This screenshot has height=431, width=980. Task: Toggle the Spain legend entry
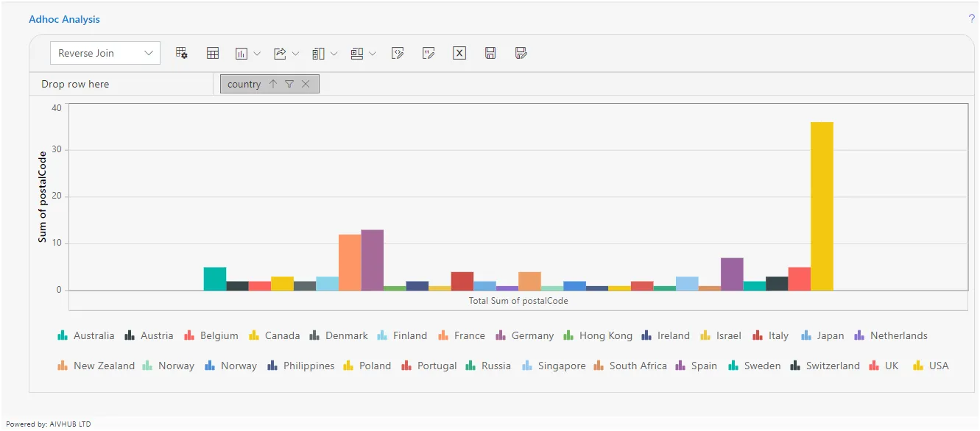(x=696, y=366)
